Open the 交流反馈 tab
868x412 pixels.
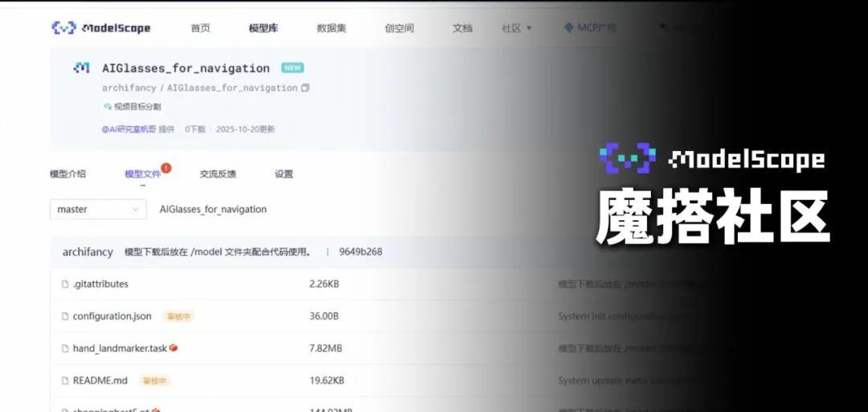pos(218,174)
